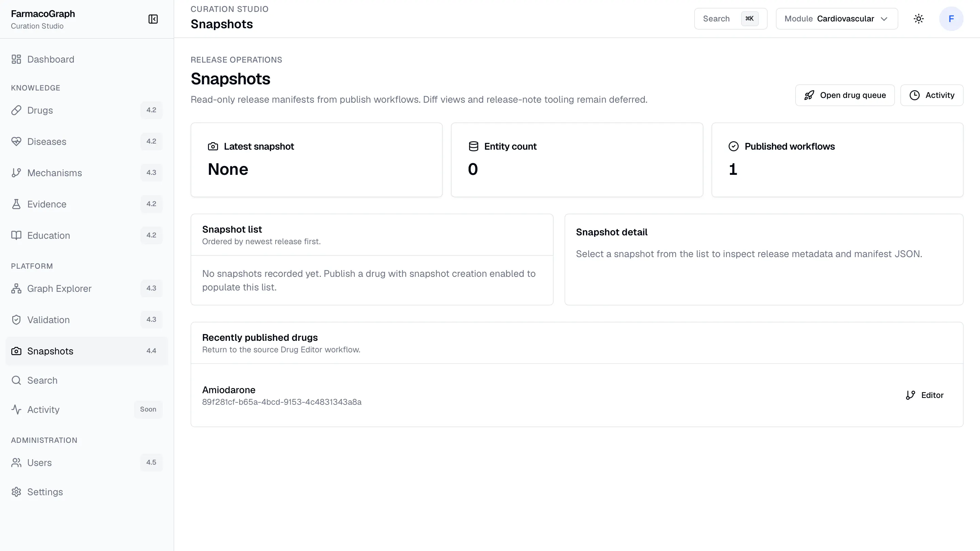This screenshot has width=980, height=551.
Task: Click the Module dropdown chevron
Action: (x=884, y=19)
